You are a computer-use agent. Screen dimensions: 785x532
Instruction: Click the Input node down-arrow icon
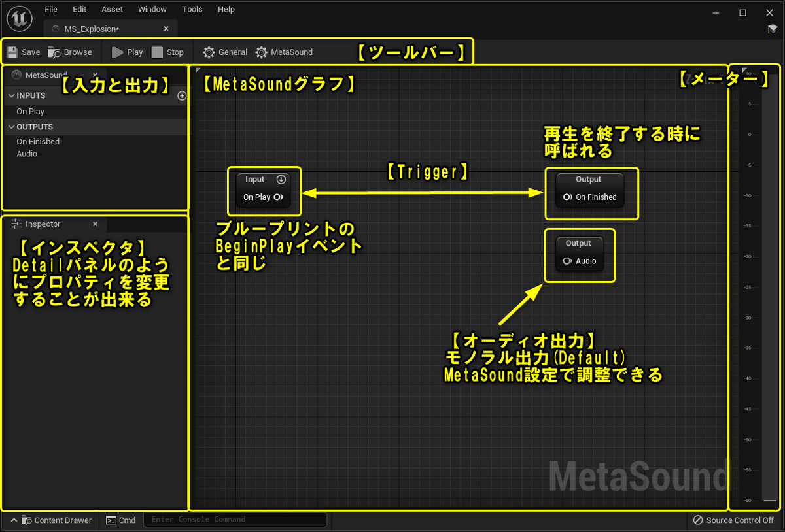click(x=281, y=179)
